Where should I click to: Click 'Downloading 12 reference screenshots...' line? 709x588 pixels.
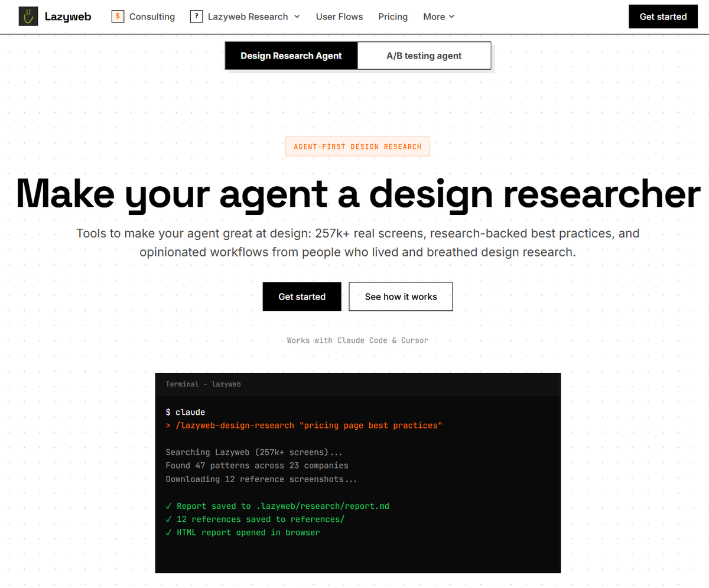click(x=261, y=479)
